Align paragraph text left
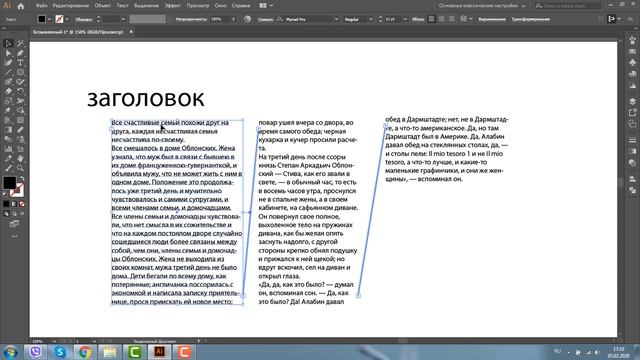This screenshot has height=360, width=640. point(432,19)
